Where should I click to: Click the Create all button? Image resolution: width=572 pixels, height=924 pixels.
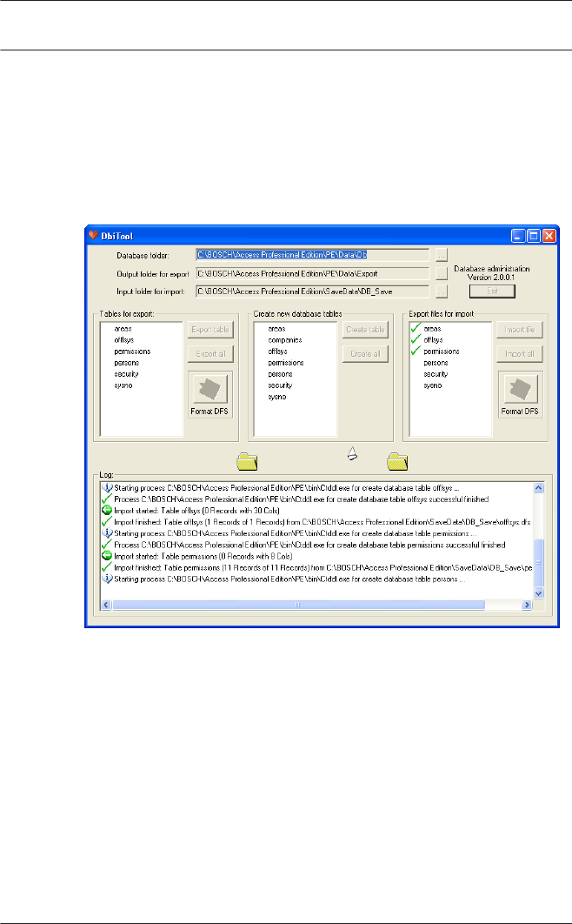point(365,353)
